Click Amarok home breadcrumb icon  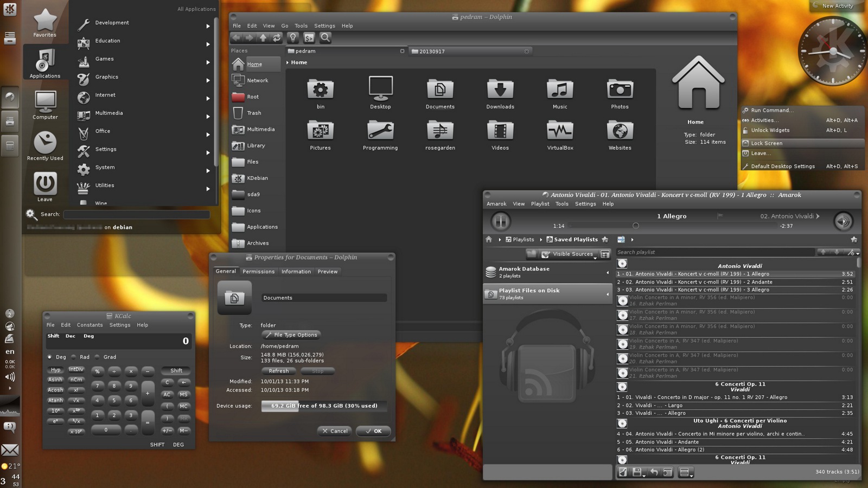(x=489, y=240)
